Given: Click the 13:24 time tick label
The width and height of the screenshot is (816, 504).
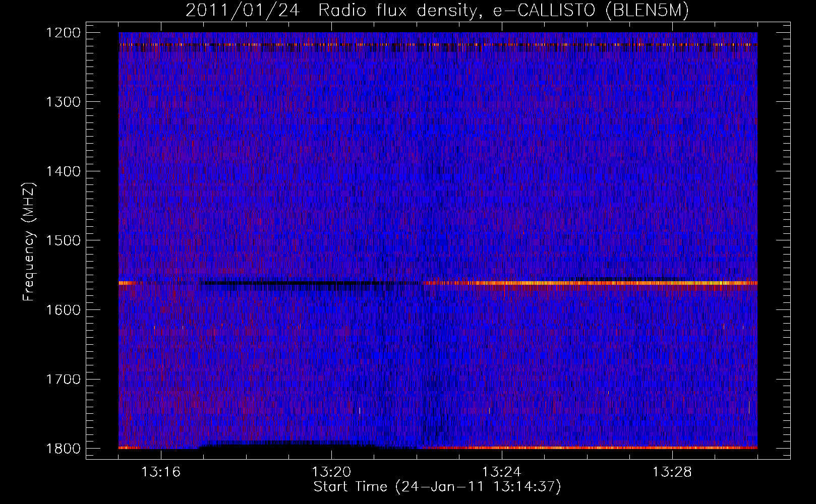Looking at the screenshot, I should (x=502, y=472).
